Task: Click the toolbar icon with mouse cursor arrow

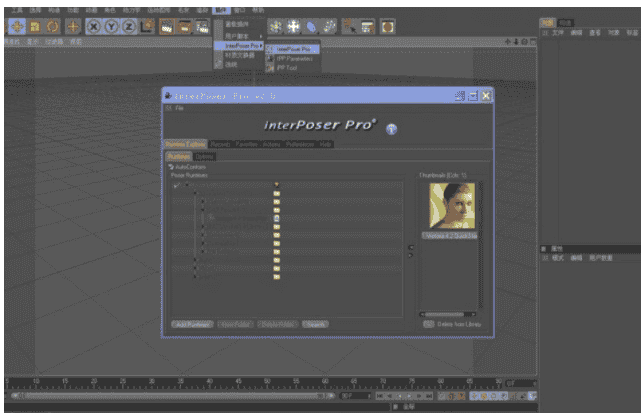Action: tap(350, 27)
